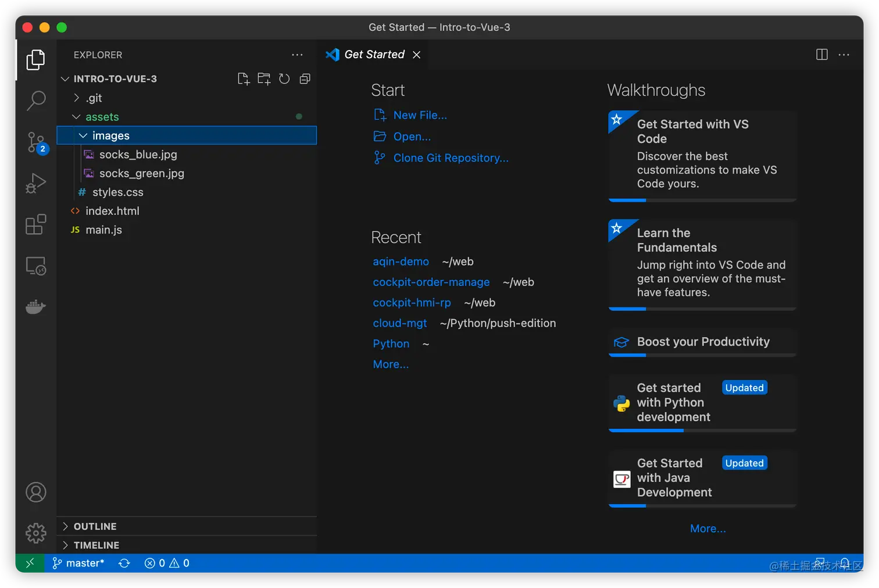The height and width of the screenshot is (588, 879).
Task: Click Clone Git Repository... link
Action: click(x=451, y=158)
